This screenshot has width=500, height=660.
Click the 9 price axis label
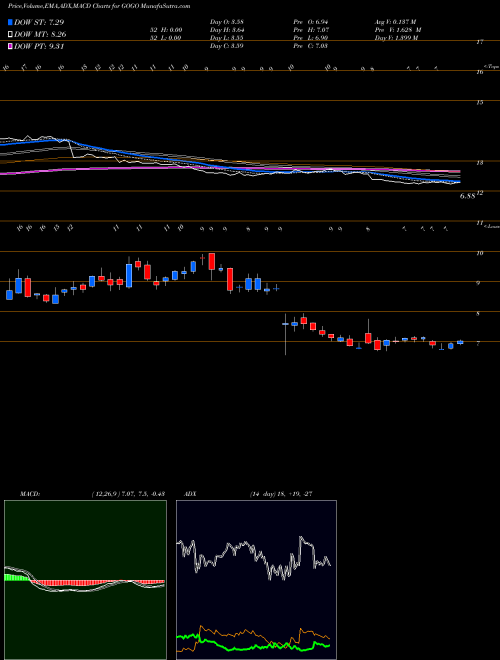[478, 283]
